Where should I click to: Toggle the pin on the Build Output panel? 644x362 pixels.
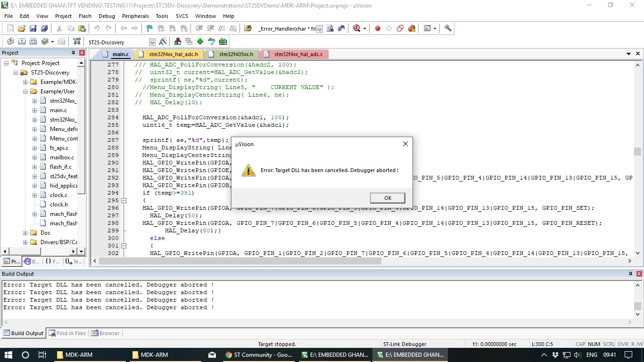tap(630, 274)
